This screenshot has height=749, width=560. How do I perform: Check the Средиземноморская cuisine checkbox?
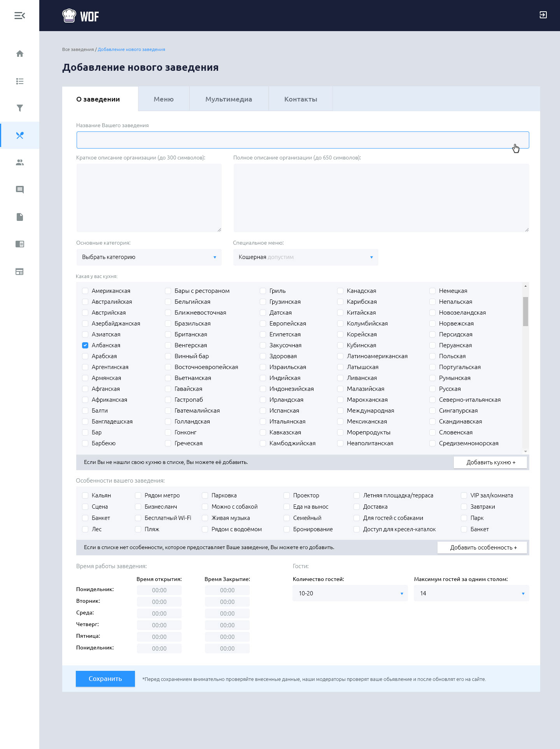pyautogui.click(x=432, y=443)
